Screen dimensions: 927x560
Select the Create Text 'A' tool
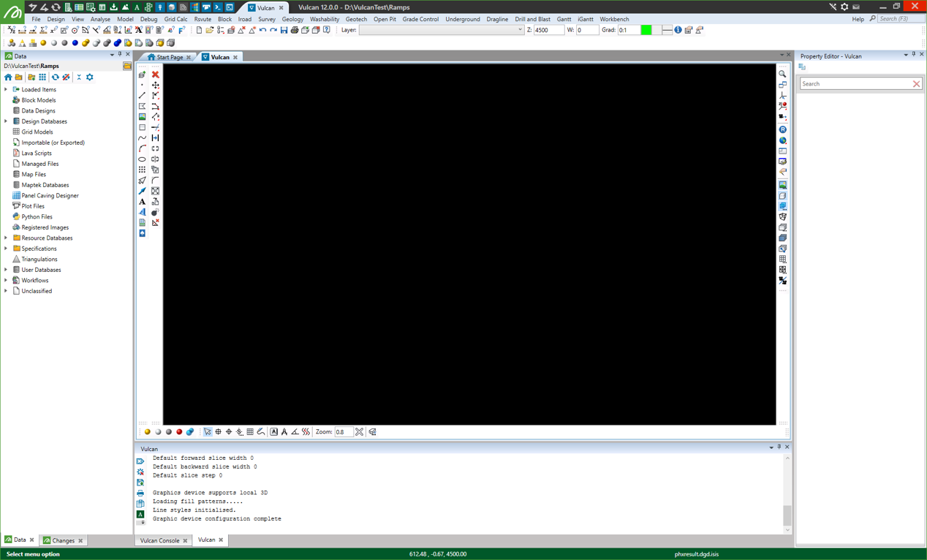point(143,202)
